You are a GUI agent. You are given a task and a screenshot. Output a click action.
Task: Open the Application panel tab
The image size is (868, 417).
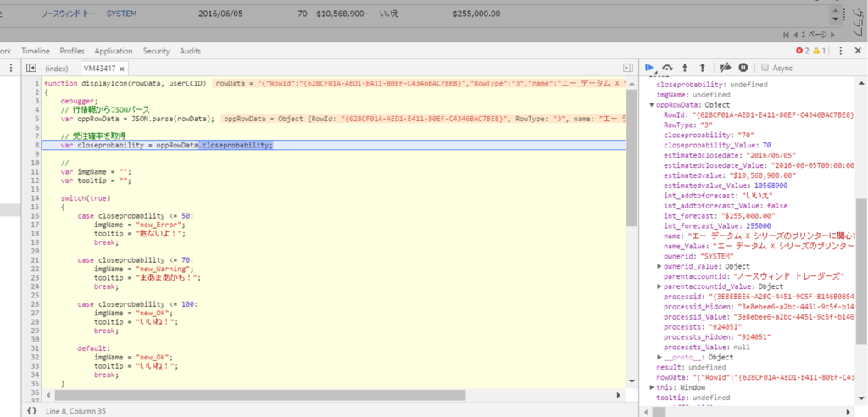point(114,51)
